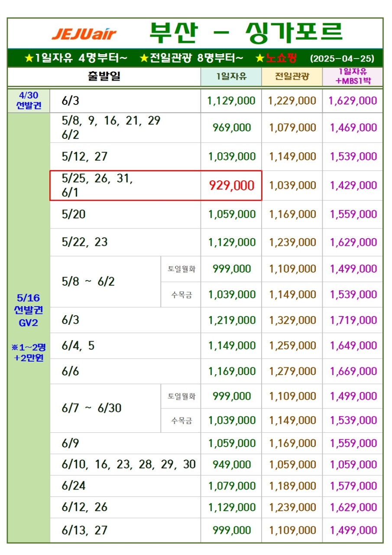The image size is (392, 555).
Task: Click the 969,000 price
Action: [x=232, y=128]
